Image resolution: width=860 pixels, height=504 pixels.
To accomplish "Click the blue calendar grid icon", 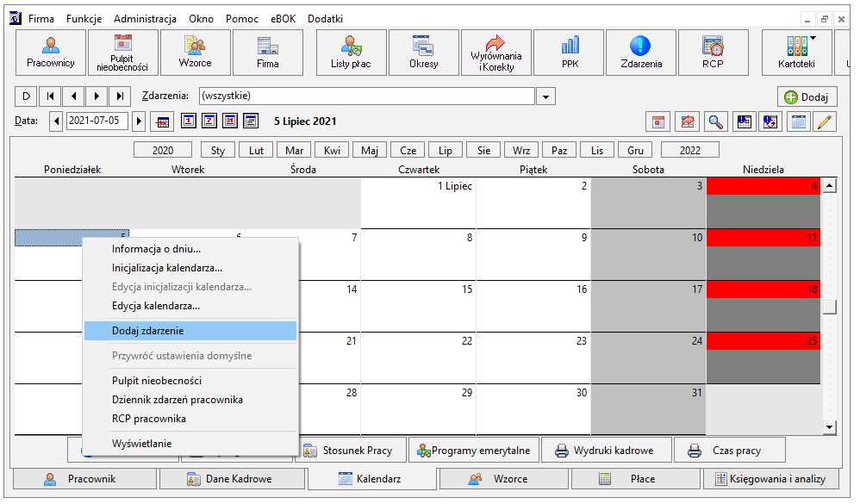I will 799,121.
